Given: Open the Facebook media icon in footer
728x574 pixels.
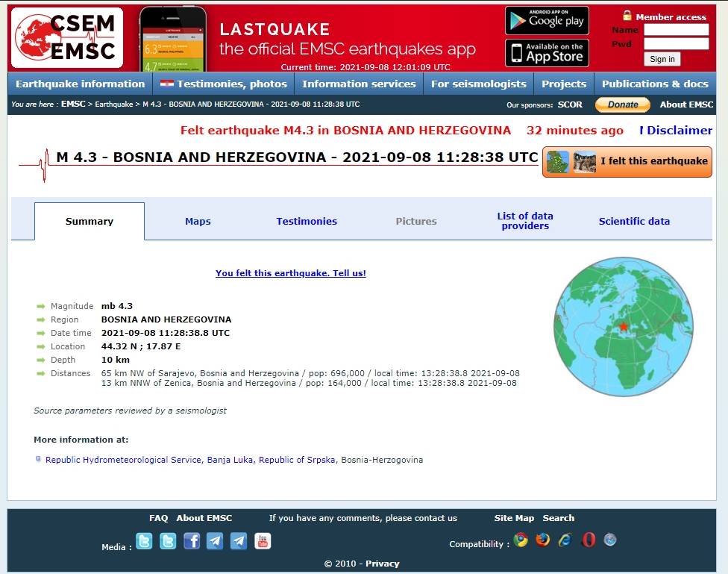Looking at the screenshot, I should tap(192, 541).
